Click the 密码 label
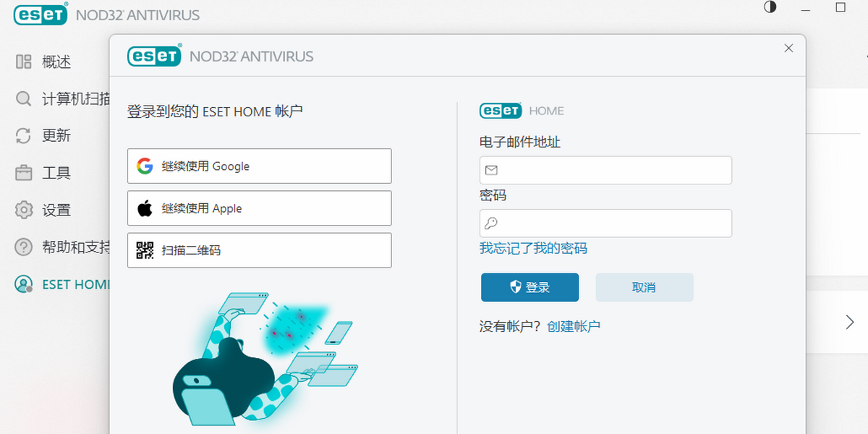 pos(493,195)
